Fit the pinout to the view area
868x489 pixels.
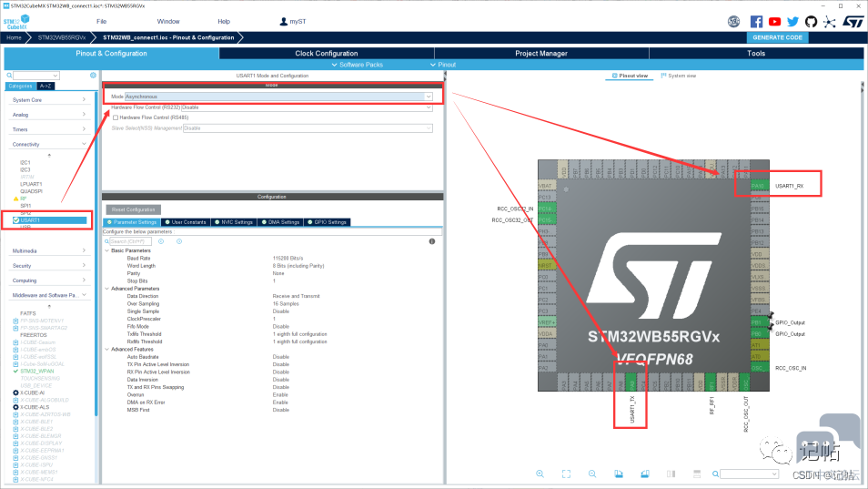[566, 474]
